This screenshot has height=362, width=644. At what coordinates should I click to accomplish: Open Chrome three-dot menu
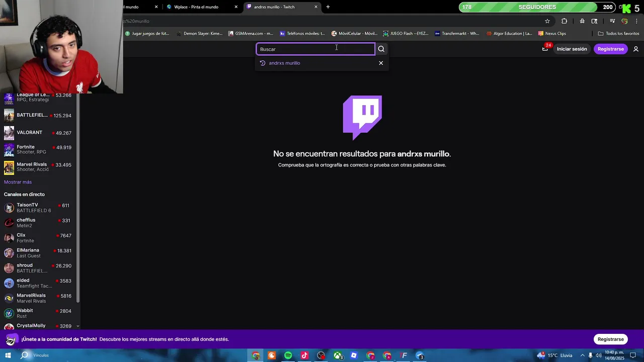click(x=637, y=21)
